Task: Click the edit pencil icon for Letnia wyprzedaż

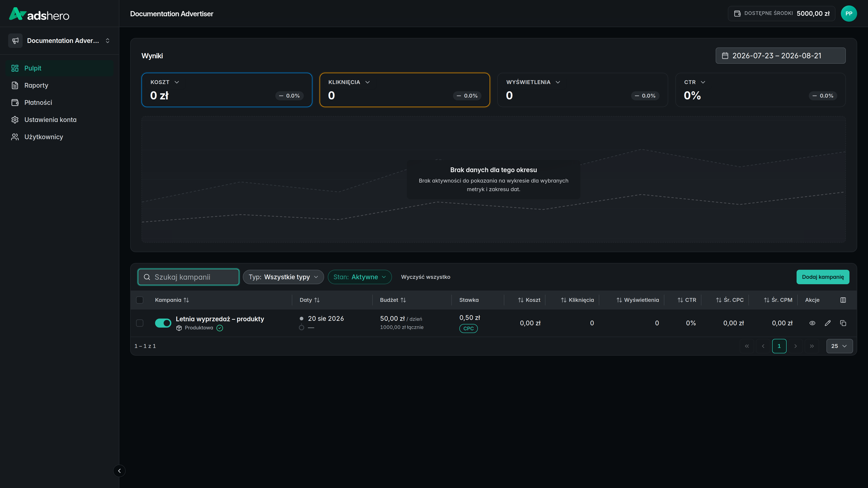Action: 828,323
